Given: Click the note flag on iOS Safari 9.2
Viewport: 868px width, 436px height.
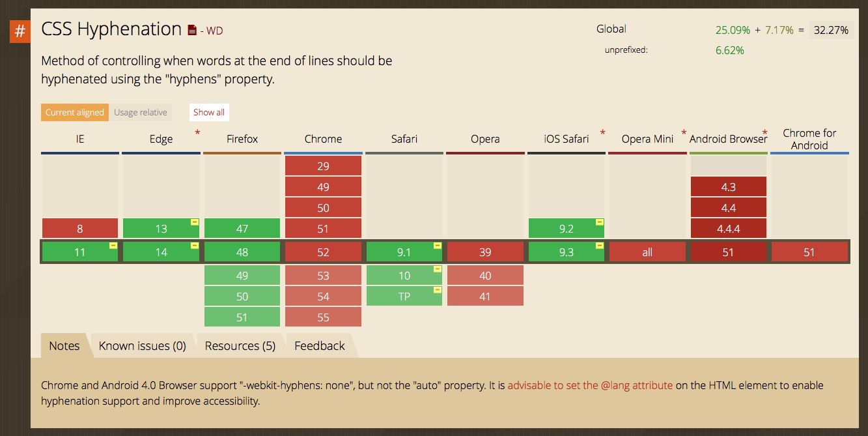Looking at the screenshot, I should tap(599, 222).
